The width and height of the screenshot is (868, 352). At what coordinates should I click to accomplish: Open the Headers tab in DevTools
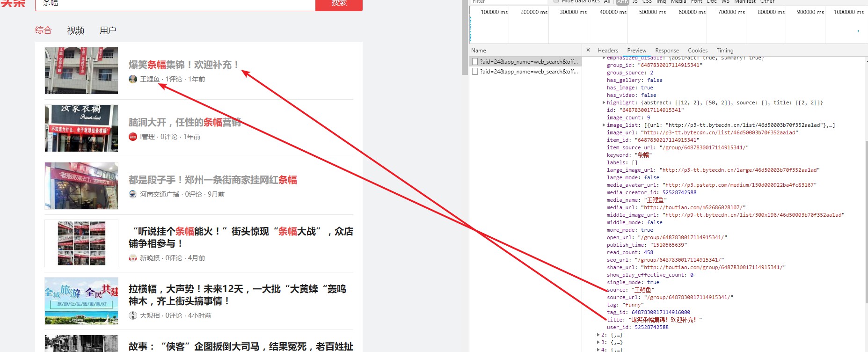coord(608,51)
